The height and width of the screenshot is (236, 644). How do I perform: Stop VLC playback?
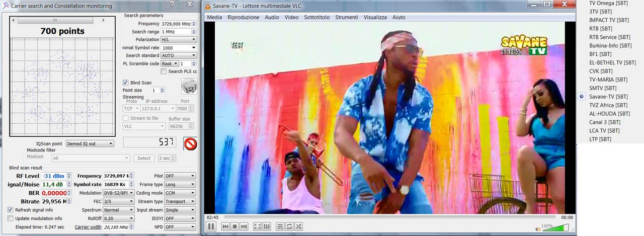234,226
